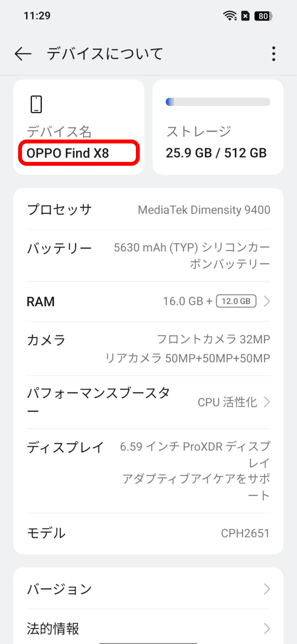297x644 pixels.
Task: Open the ストレージ 25.9 GB / 512 GB card
Action: pos(218,142)
